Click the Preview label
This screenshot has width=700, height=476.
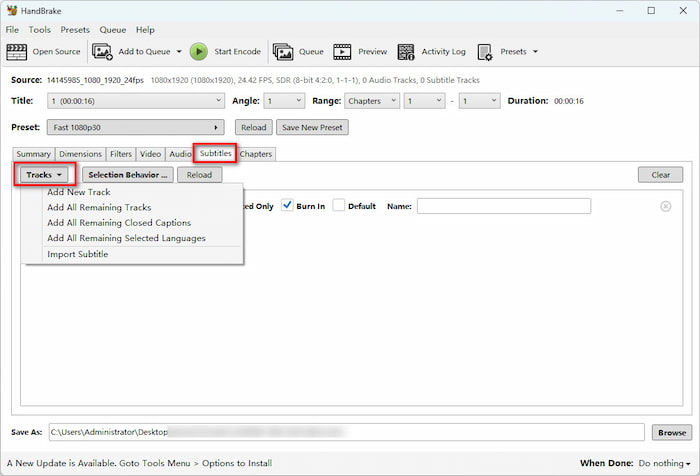[x=372, y=52]
